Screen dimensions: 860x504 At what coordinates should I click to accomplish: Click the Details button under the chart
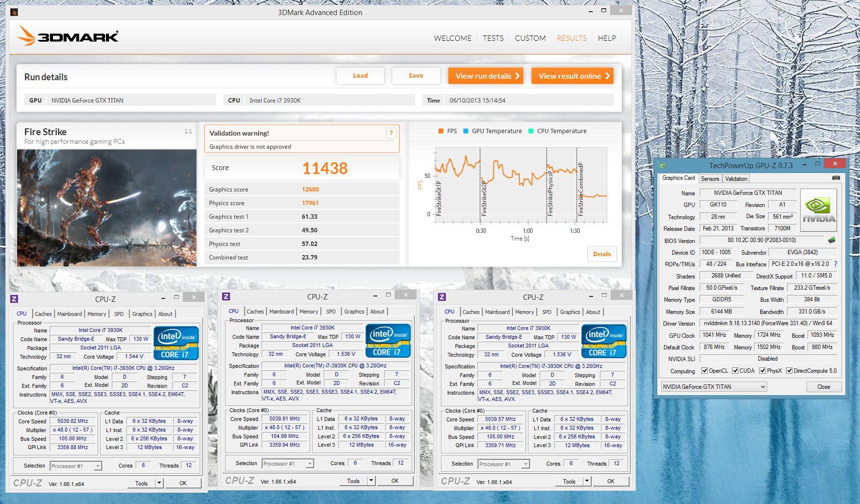click(x=602, y=254)
